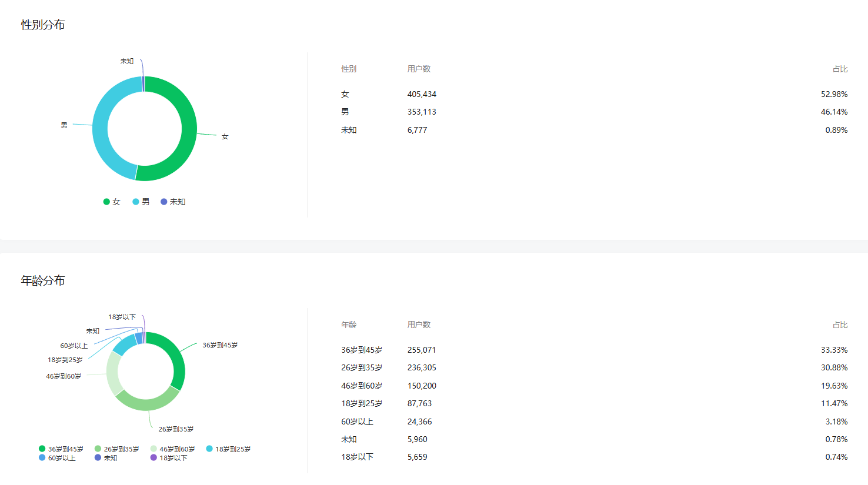Click user count 236,305
This screenshot has height=485, width=868.
pos(422,367)
